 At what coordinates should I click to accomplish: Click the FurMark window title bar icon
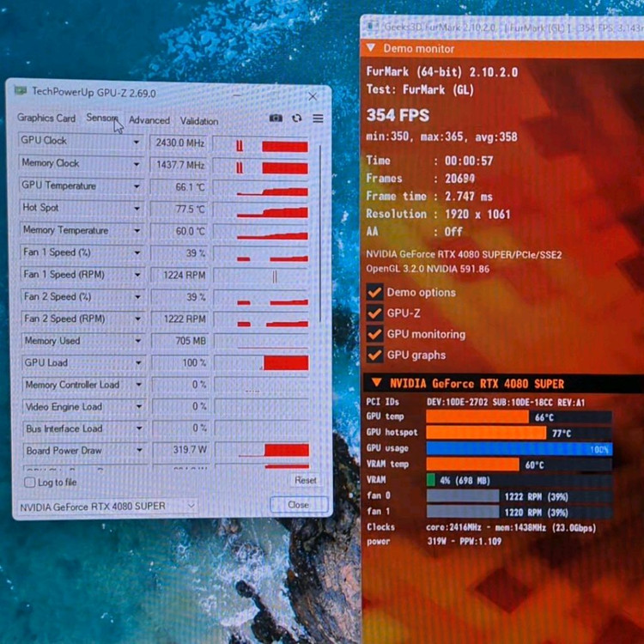tap(372, 27)
